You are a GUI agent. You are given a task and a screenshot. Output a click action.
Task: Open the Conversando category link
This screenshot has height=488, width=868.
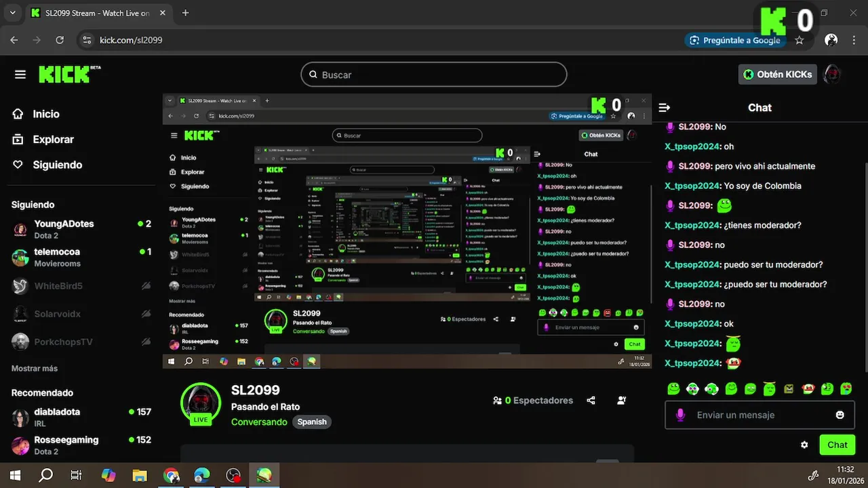pyautogui.click(x=259, y=422)
